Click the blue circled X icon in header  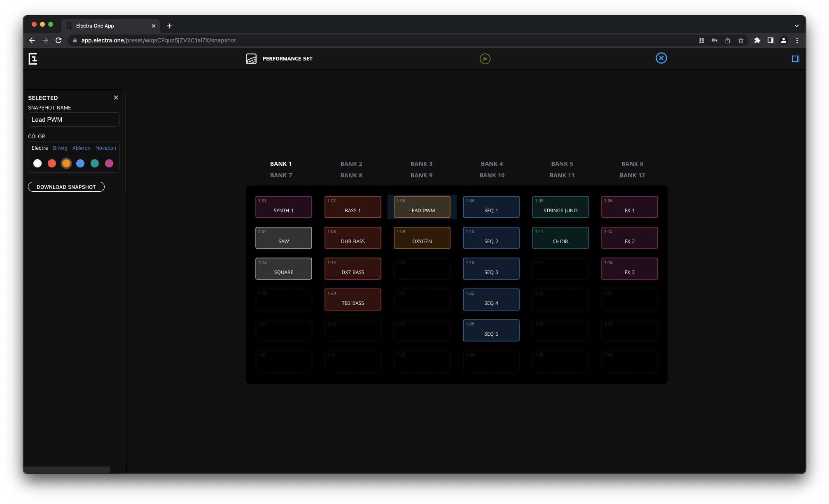pyautogui.click(x=661, y=58)
